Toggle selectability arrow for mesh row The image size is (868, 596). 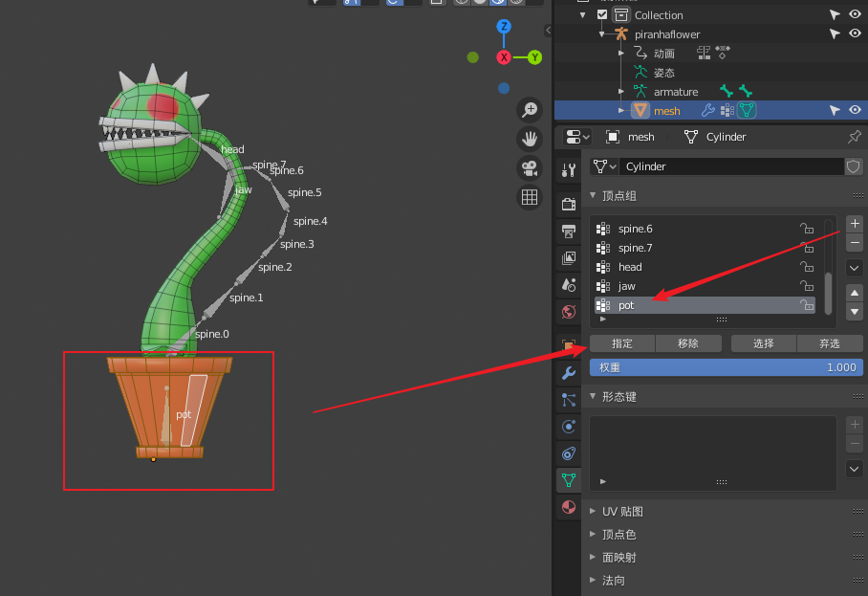coord(835,110)
